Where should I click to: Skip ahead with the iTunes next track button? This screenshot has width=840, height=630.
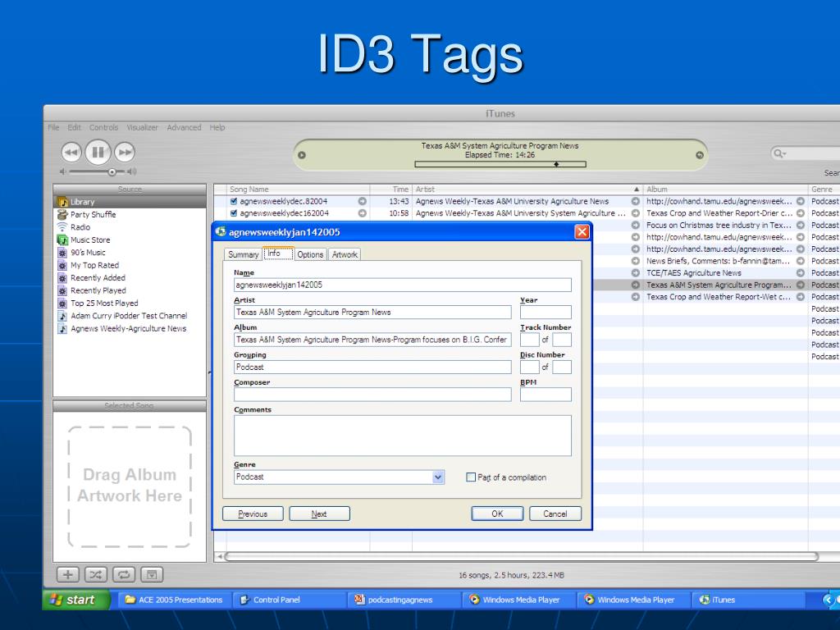click(x=125, y=153)
